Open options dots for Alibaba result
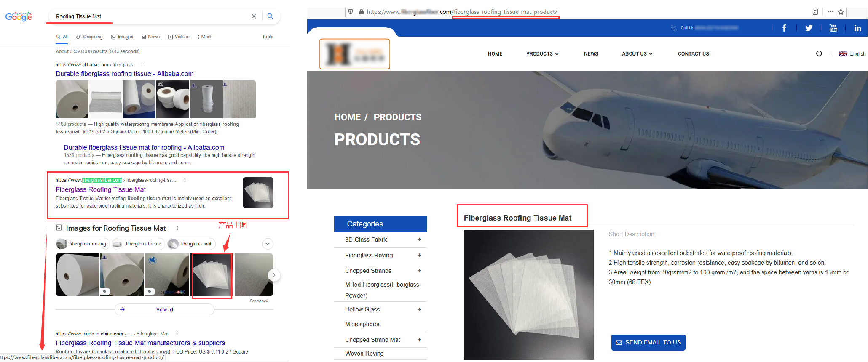 pos(142,64)
